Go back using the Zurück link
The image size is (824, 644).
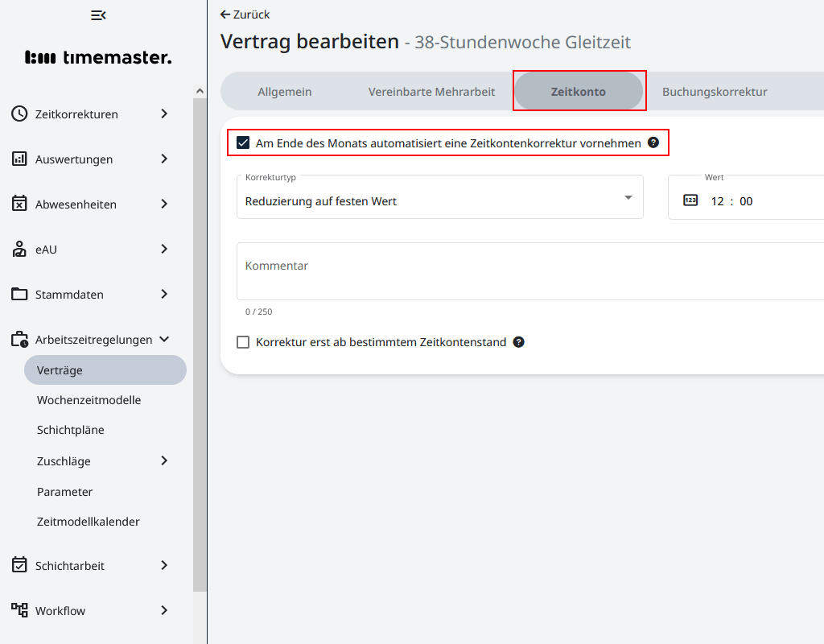pos(245,14)
